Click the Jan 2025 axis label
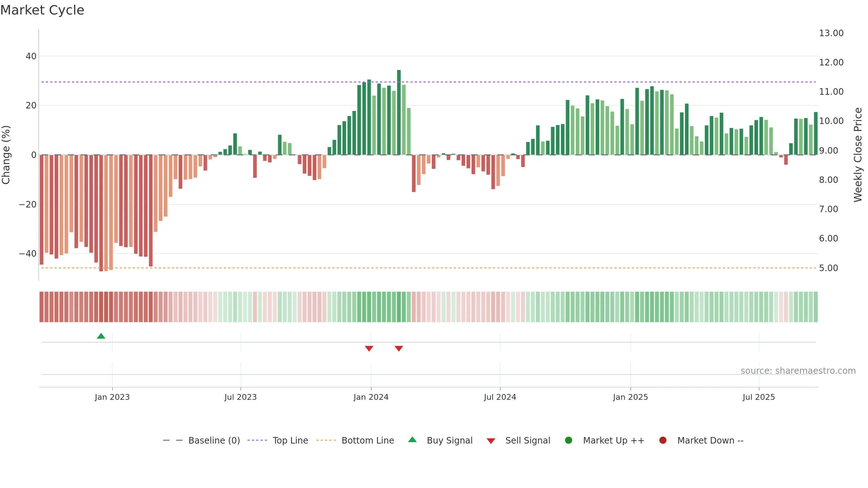The width and height of the screenshot is (868, 488). click(630, 397)
